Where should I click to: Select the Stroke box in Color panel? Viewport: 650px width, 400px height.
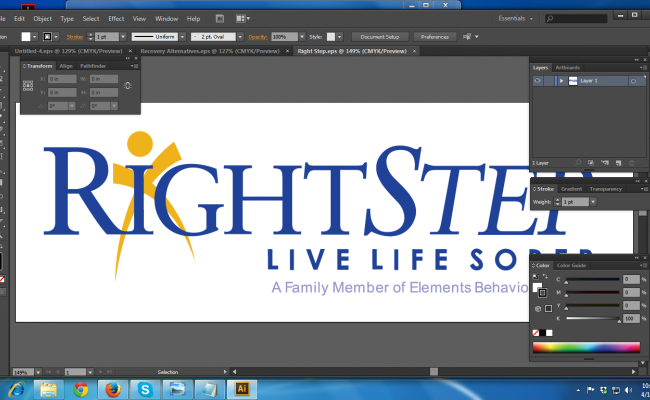click(x=542, y=293)
